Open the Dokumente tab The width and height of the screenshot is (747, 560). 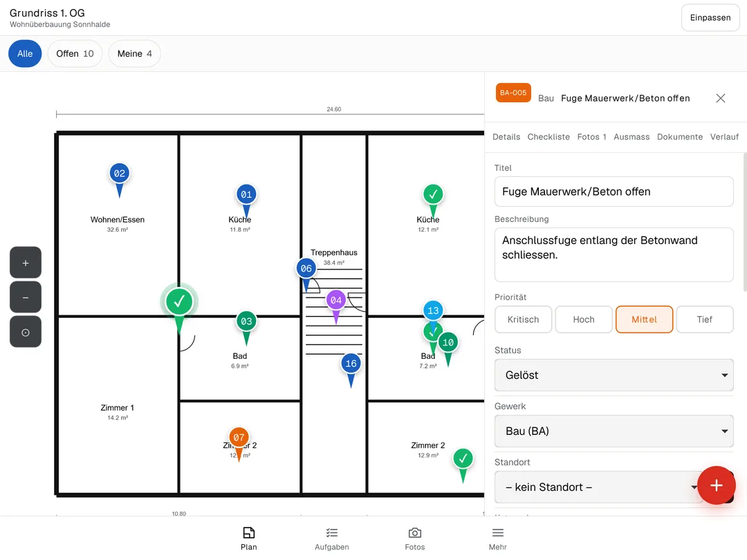point(680,137)
